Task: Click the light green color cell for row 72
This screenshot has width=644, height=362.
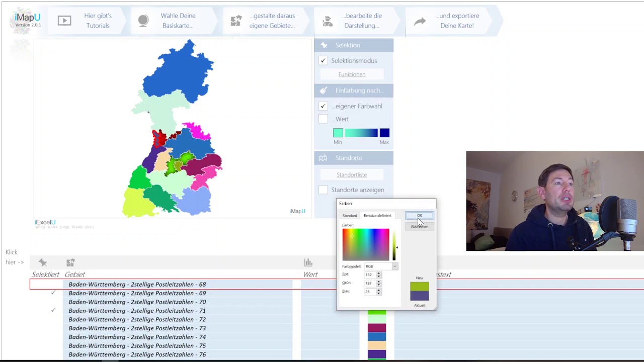Action: tap(377, 319)
